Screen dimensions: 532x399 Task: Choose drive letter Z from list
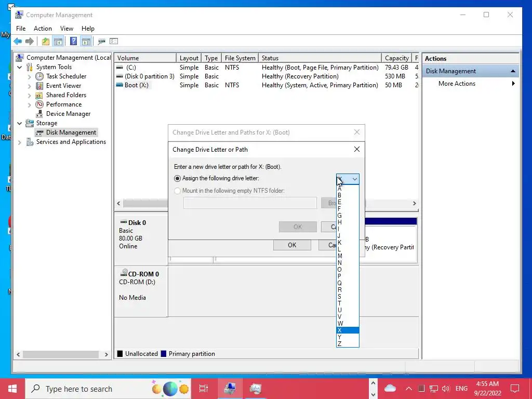[348, 344]
